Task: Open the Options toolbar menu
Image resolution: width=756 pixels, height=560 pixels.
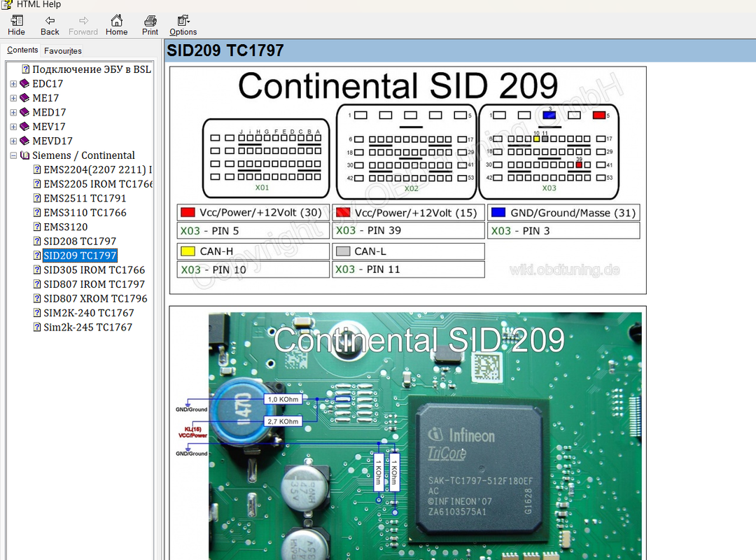Action: (x=183, y=25)
